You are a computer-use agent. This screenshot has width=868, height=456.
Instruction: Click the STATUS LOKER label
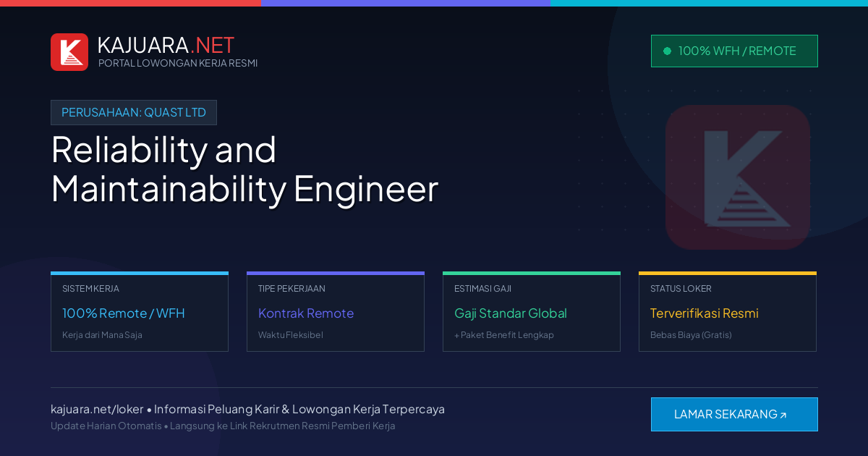[x=681, y=289]
